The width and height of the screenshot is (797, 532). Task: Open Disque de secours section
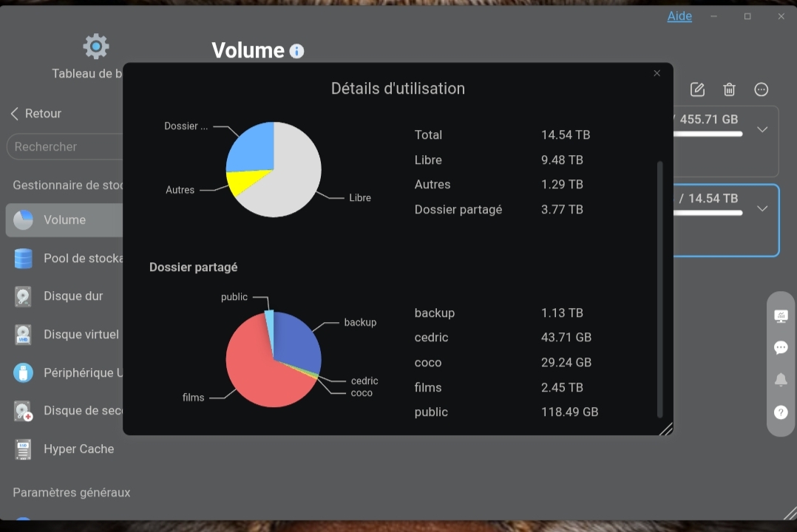coord(64,411)
